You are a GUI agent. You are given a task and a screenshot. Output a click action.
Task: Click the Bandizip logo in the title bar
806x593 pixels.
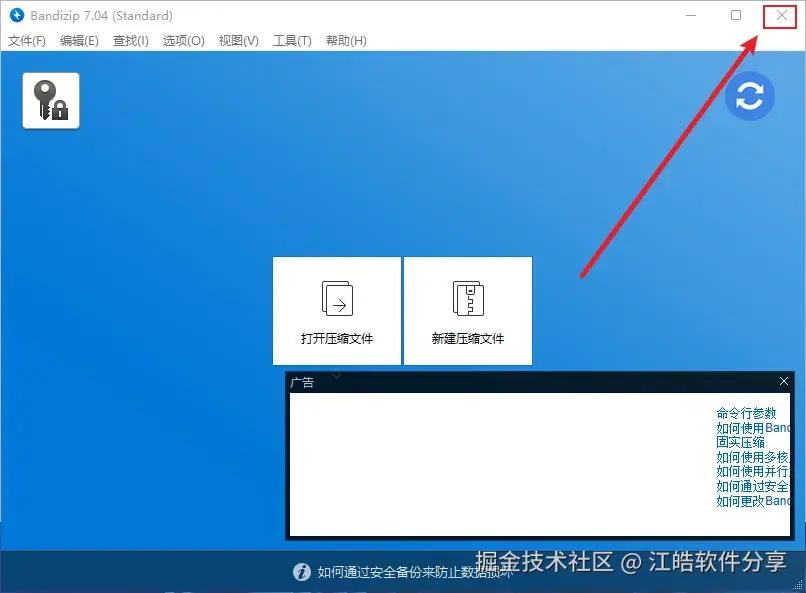(x=15, y=15)
